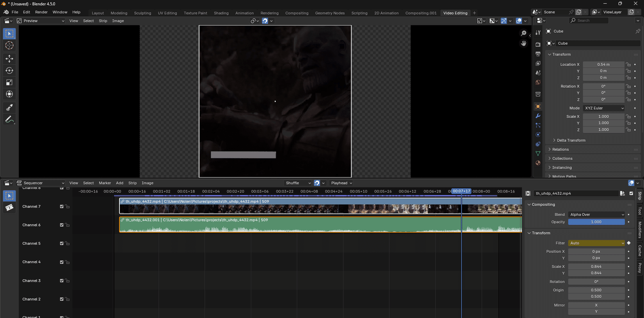Click the Scale X 0.844 field
The image size is (644, 318).
coord(596,267)
